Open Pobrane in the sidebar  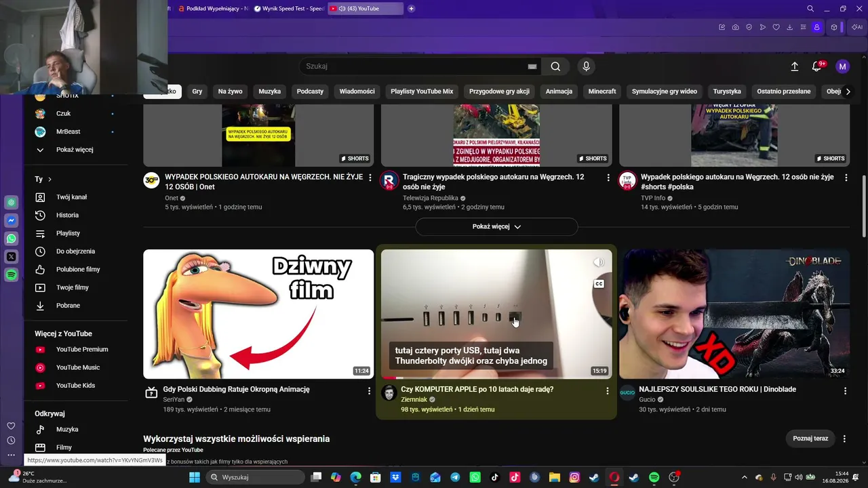(x=68, y=306)
